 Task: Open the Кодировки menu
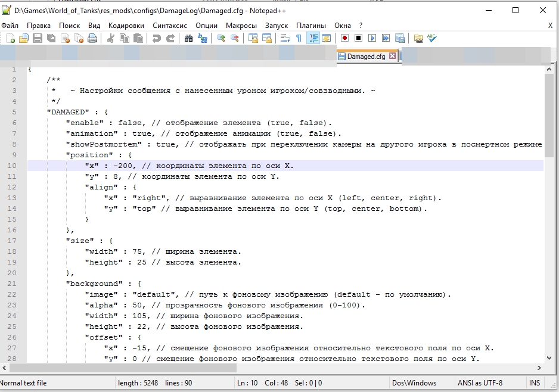point(126,25)
